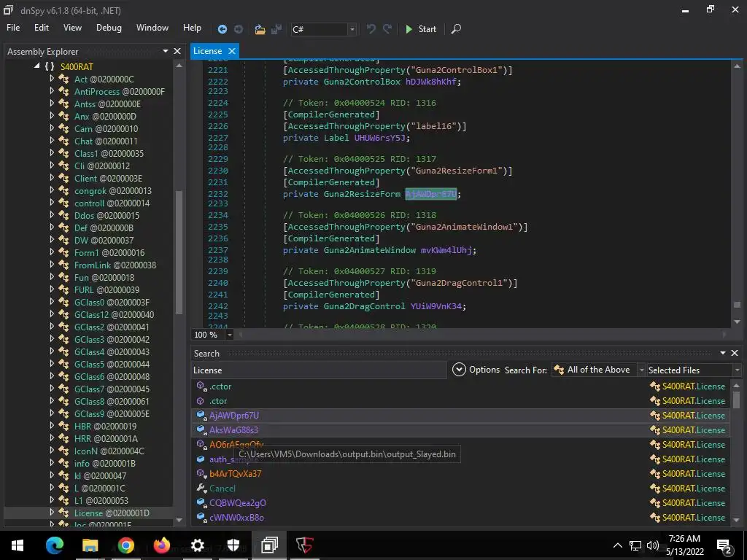Select the congrok class tree item
The width and height of the screenshot is (747, 560).
click(113, 190)
